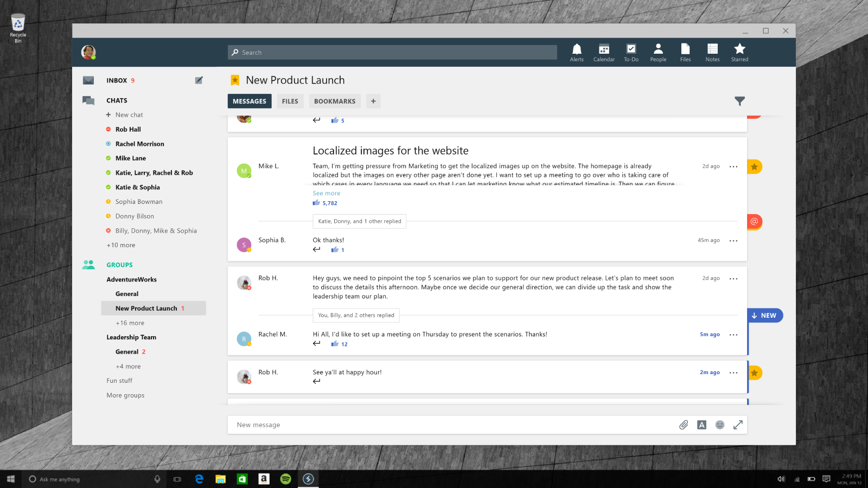
Task: Like Sophia B.'s "Ok thanks!" reply
Action: tap(335, 250)
